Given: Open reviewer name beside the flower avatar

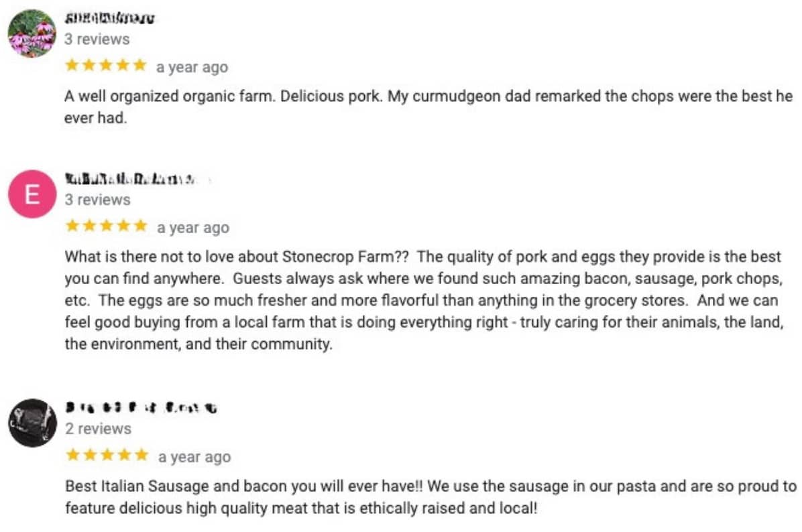Looking at the screenshot, I should click(x=109, y=19).
